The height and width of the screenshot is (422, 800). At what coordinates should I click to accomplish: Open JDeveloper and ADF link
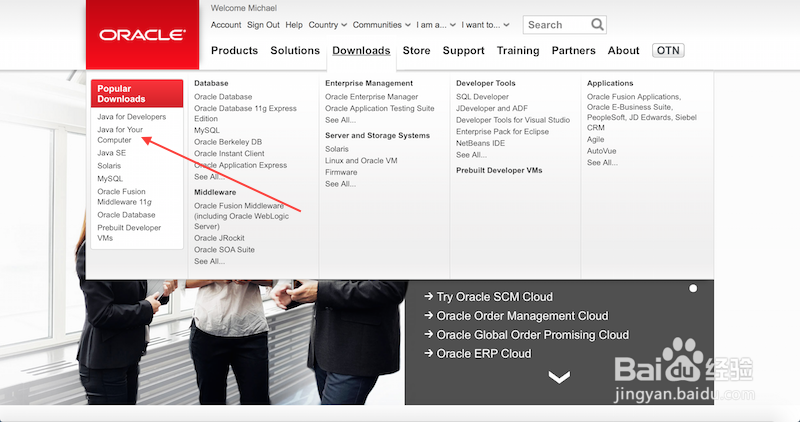pyautogui.click(x=492, y=108)
